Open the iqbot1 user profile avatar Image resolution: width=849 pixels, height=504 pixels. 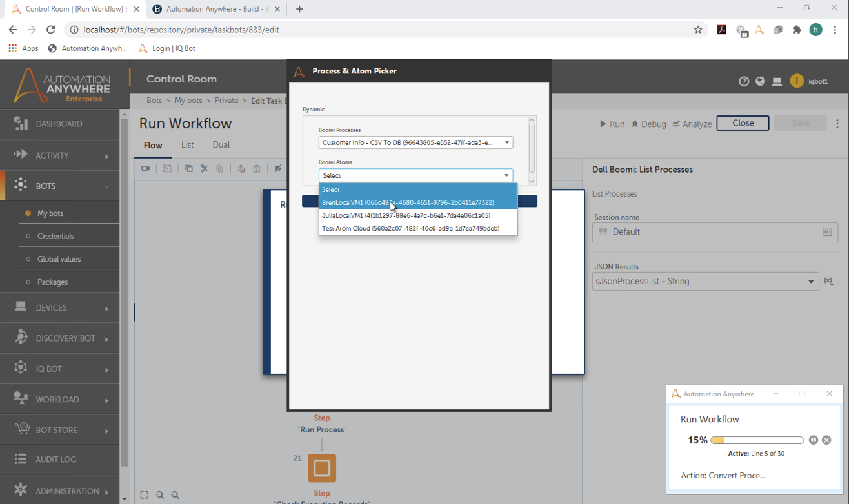point(797,81)
